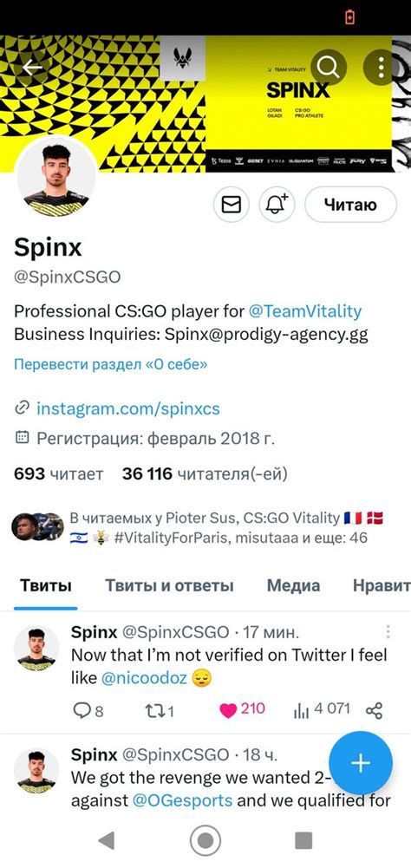Open the @TeamVitality mention in bio
The width and height of the screenshot is (411, 868).
tap(304, 311)
